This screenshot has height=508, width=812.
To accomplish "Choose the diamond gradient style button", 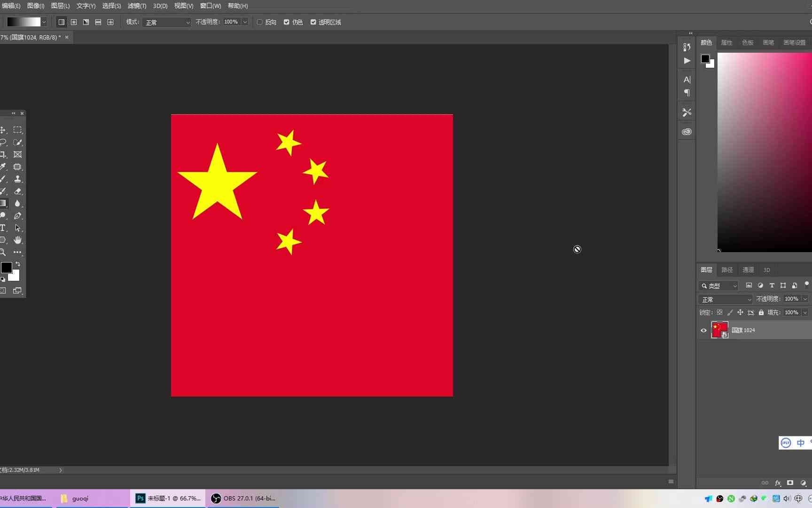I will 110,22.
